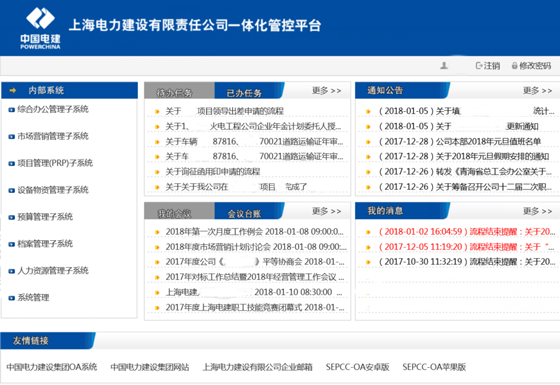
Task: Open 档案管理子系统
Action: point(45,244)
